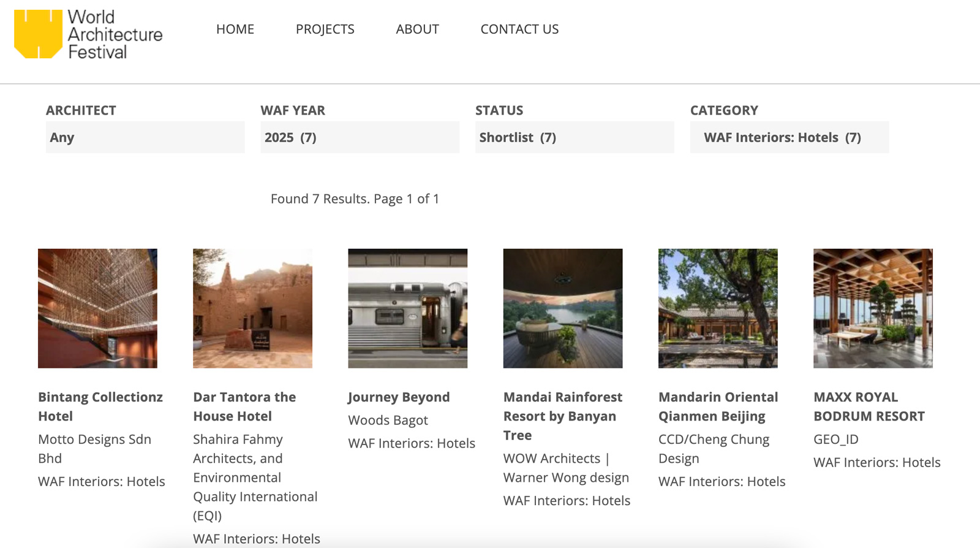Go to the PROJECTS page

point(325,29)
